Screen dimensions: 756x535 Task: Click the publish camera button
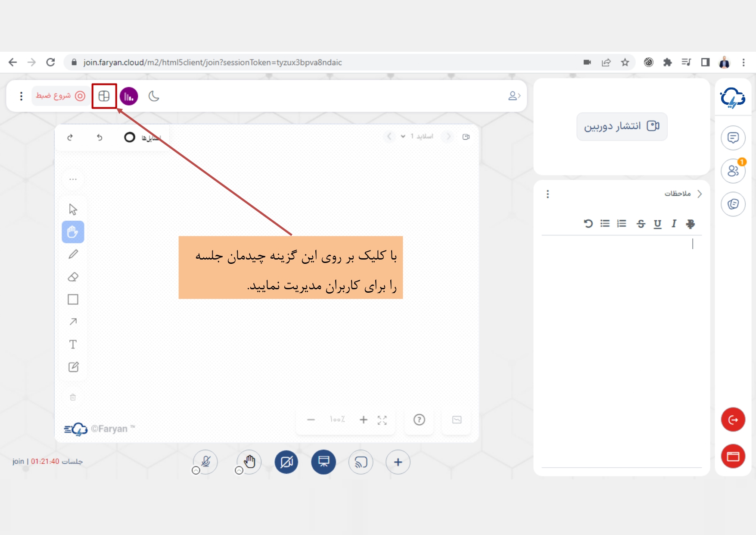(622, 126)
